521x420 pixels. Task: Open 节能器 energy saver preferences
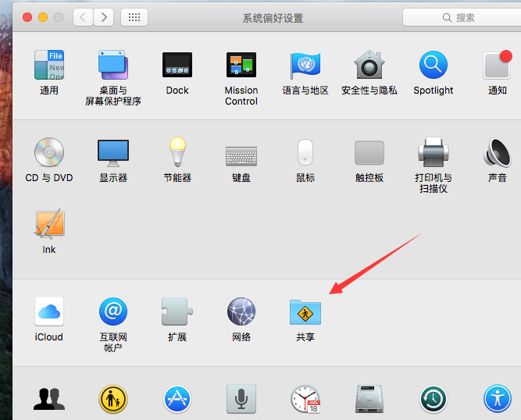(x=177, y=151)
